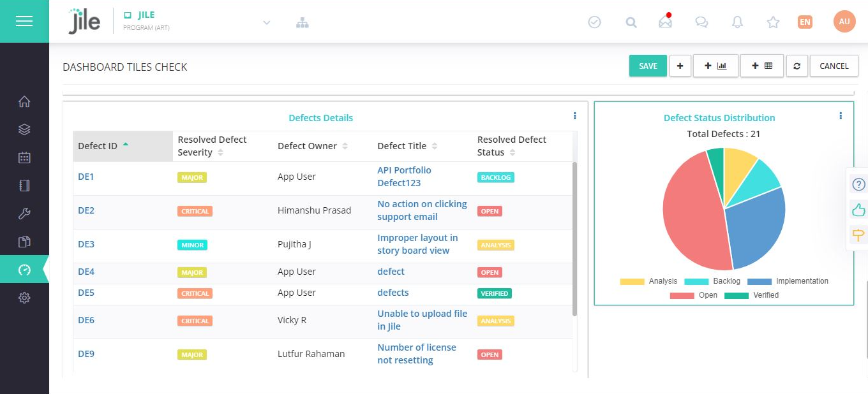Open defect DE3 link

[86, 244]
